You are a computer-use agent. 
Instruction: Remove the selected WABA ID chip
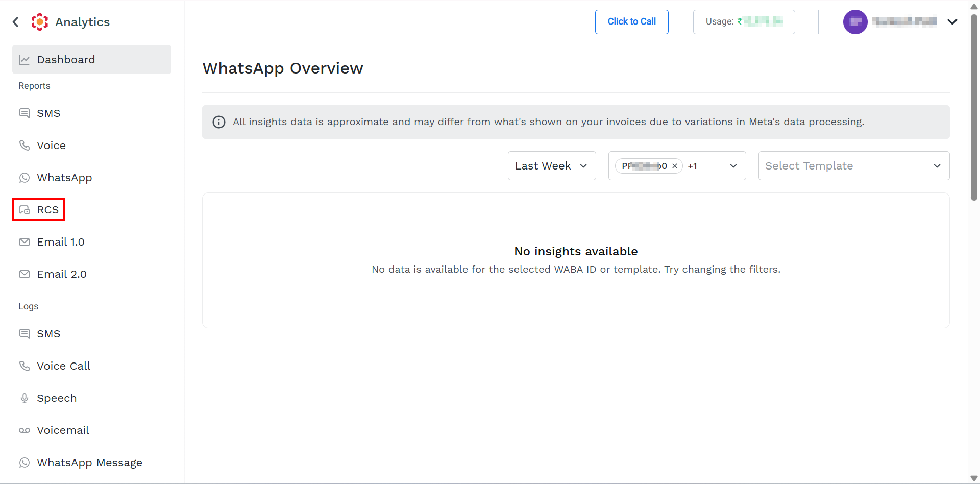pos(675,166)
